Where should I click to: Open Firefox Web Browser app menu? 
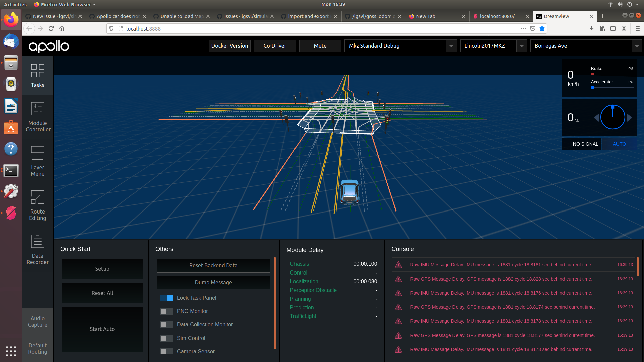click(65, 4)
